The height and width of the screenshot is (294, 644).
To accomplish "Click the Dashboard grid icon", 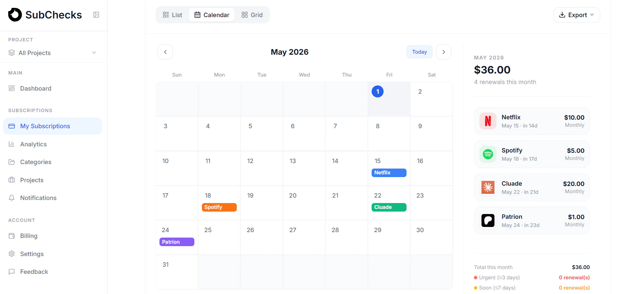I will pyautogui.click(x=12, y=88).
